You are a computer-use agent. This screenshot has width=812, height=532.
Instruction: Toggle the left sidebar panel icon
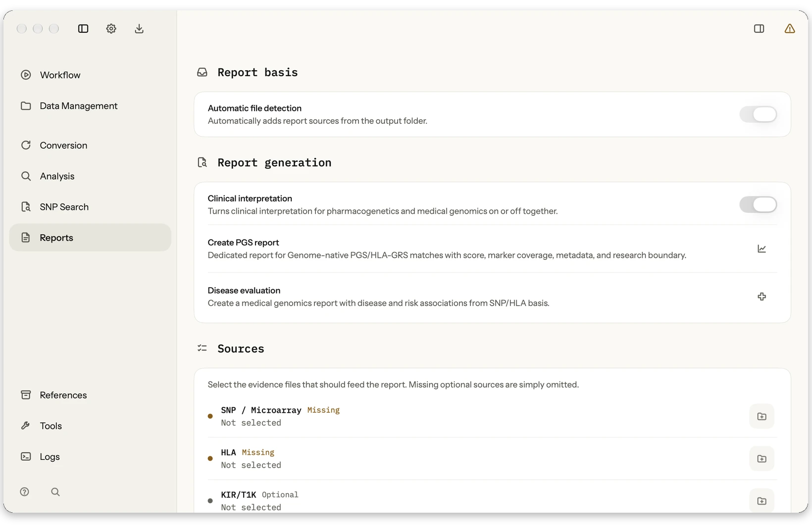83,29
